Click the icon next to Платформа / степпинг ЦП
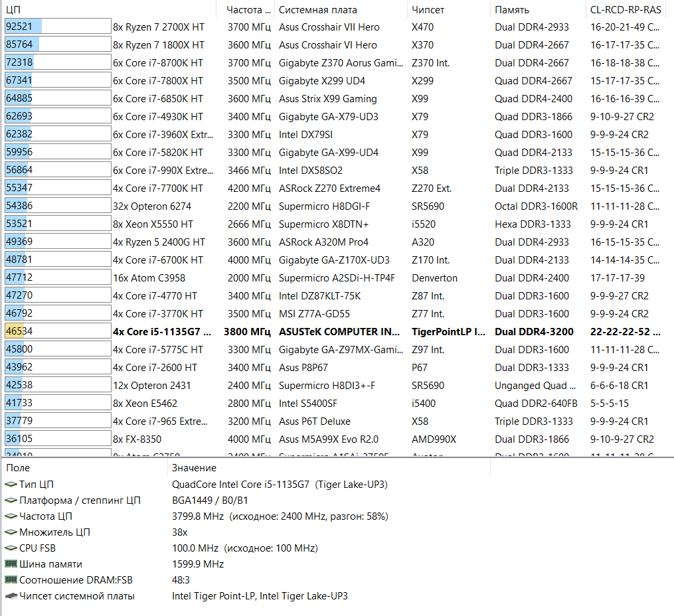Screen dimensions: 674x616 [x=11, y=501]
